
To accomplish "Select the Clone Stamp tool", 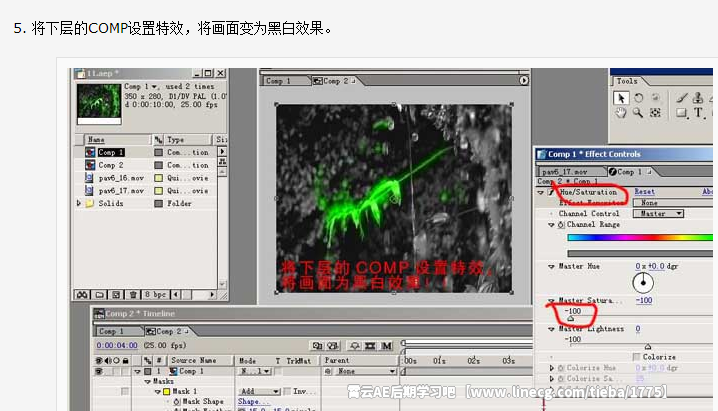I will [x=698, y=97].
